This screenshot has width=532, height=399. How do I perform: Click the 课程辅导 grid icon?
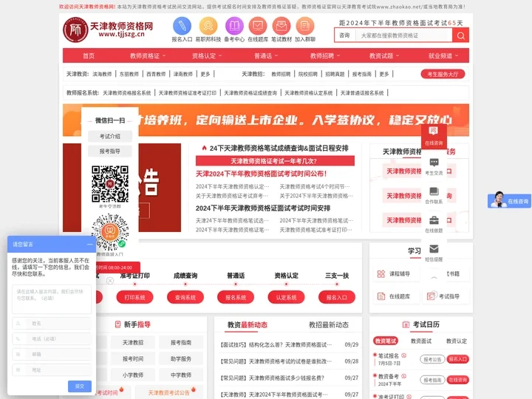click(381, 273)
